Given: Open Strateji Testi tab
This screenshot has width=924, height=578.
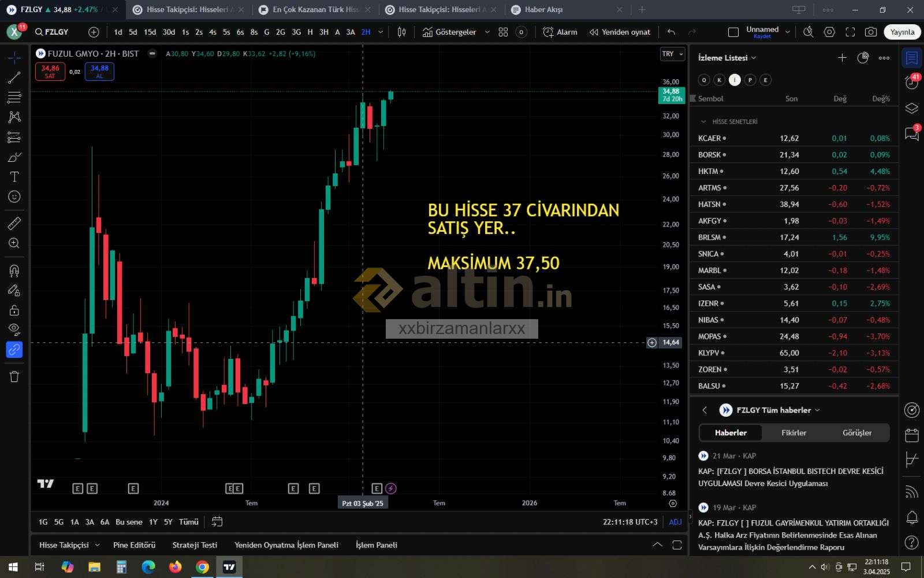Looking at the screenshot, I should 195,545.
